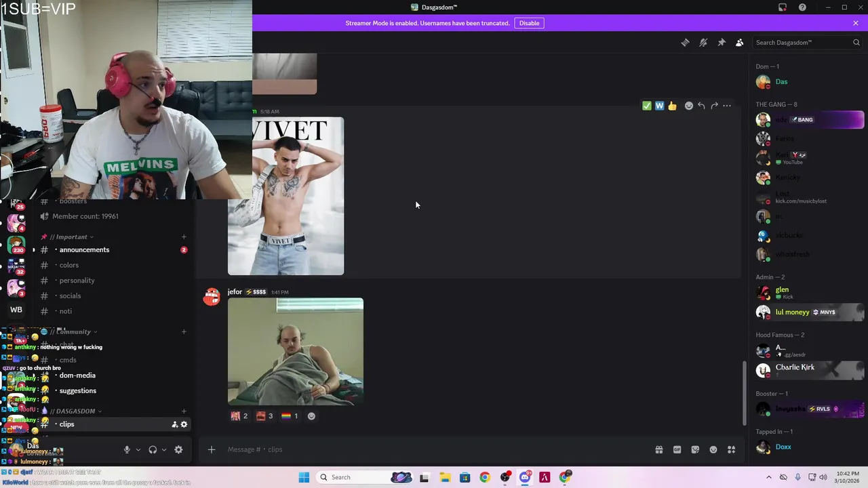Collapse the Important category

tap(67, 237)
